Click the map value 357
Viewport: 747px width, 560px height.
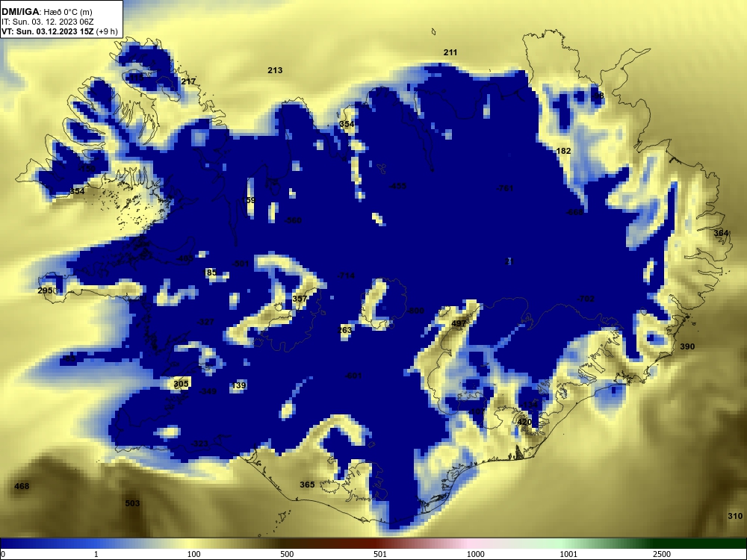tap(300, 298)
